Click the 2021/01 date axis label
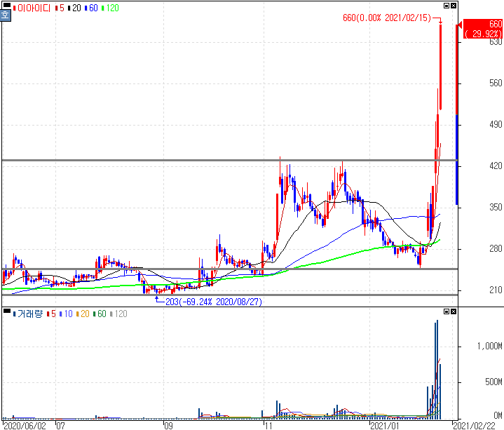The image size is (504, 430). tap(384, 426)
